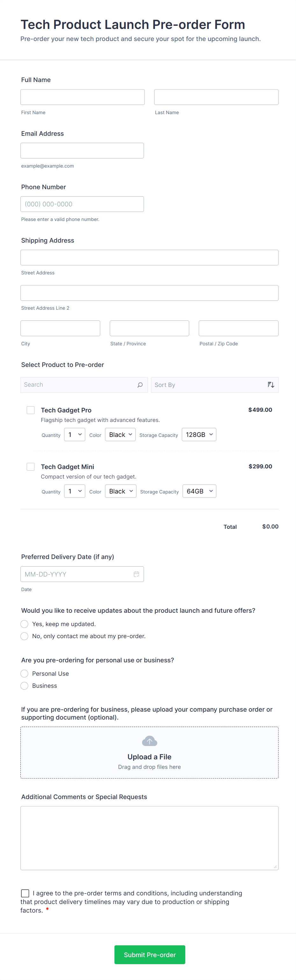Tick the Tech Gadget Pro checkbox
The width and height of the screenshot is (296, 980).
[x=31, y=410]
